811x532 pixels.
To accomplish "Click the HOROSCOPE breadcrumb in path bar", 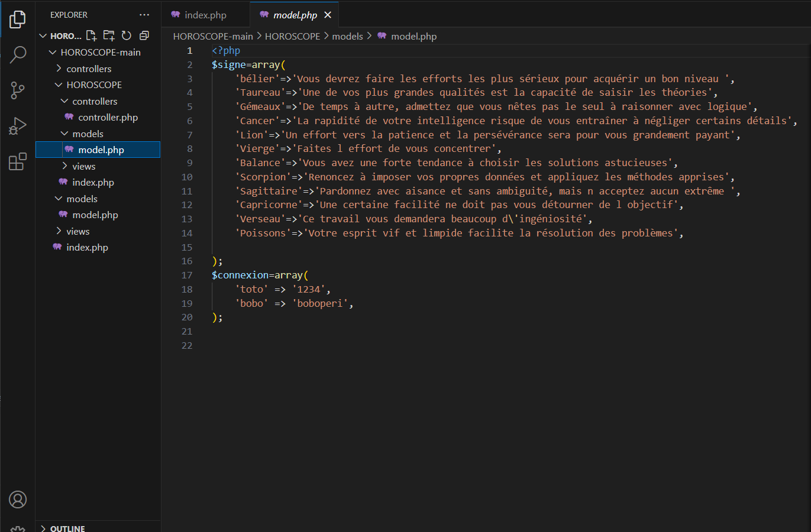I will click(292, 36).
